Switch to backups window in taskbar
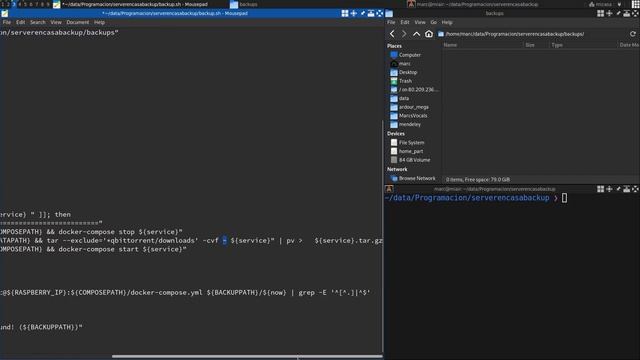This screenshot has height=360, width=640. 244,4
